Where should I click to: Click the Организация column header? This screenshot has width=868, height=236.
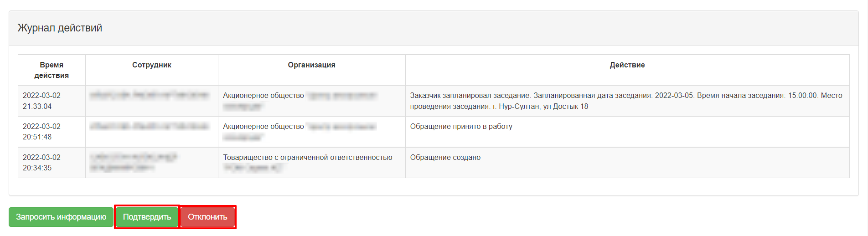point(311,65)
